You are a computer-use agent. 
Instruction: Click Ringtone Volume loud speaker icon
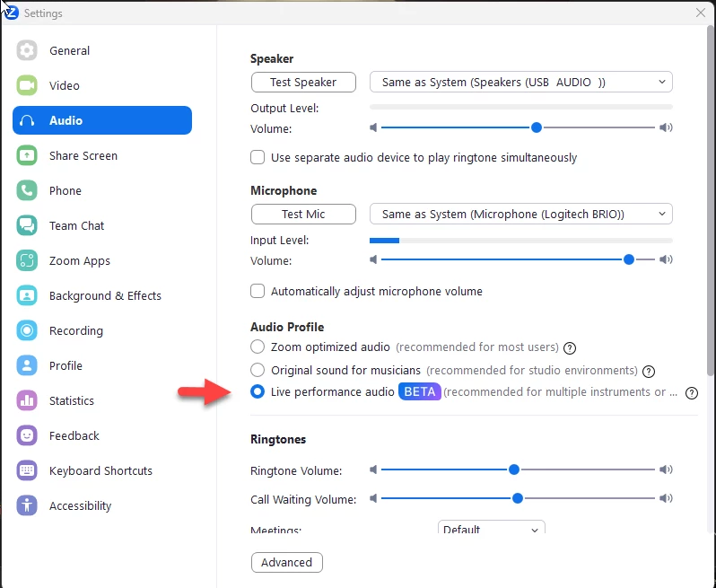666,470
